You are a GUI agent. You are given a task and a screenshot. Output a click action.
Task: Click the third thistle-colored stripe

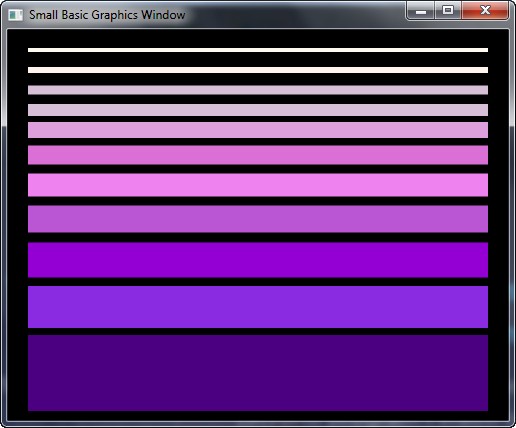pos(258,90)
